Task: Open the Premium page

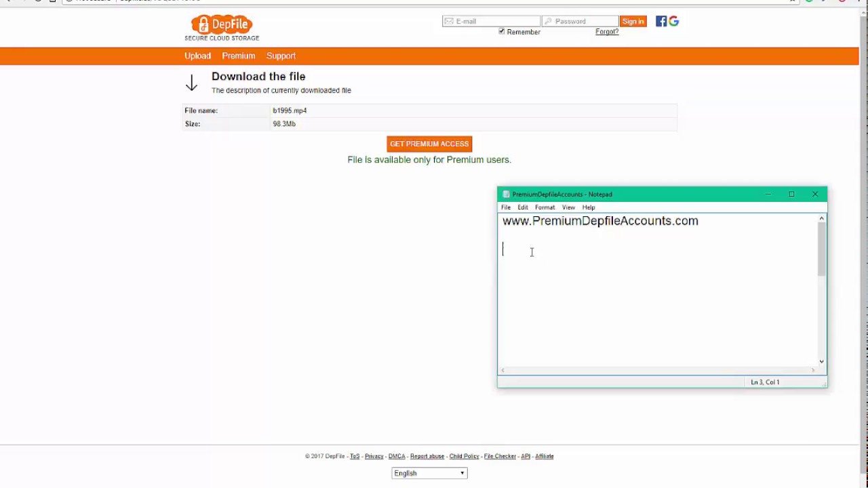Action: 239,56
